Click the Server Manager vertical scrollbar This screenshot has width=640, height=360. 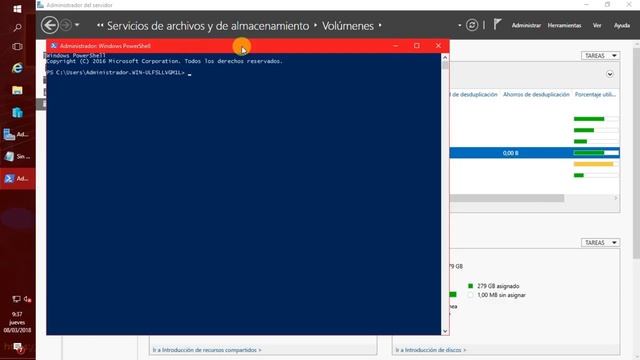(636, 153)
